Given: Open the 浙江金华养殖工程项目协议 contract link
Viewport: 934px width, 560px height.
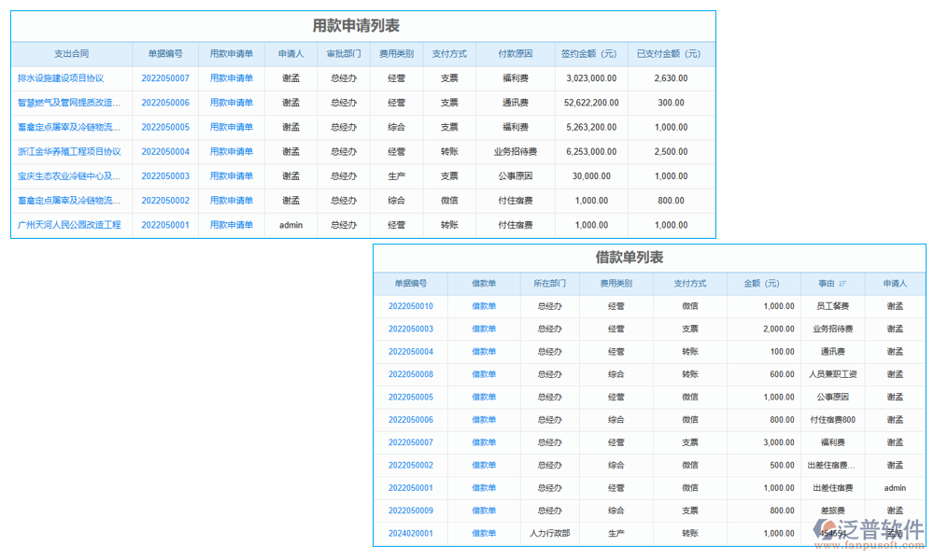Looking at the screenshot, I should (x=69, y=151).
